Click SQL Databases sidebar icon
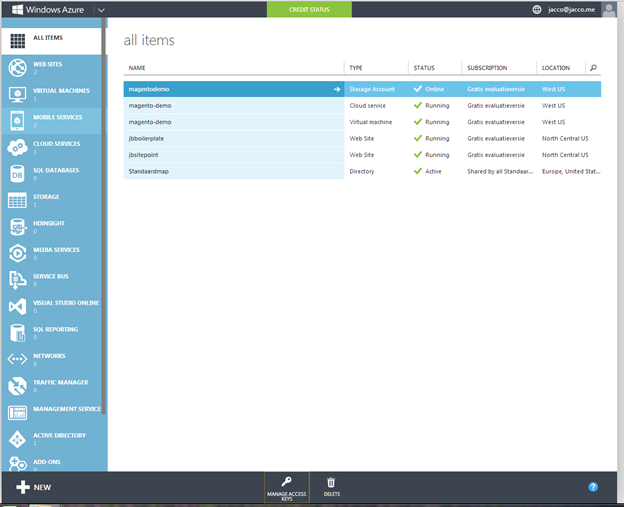This screenshot has height=507, width=624. (x=17, y=174)
